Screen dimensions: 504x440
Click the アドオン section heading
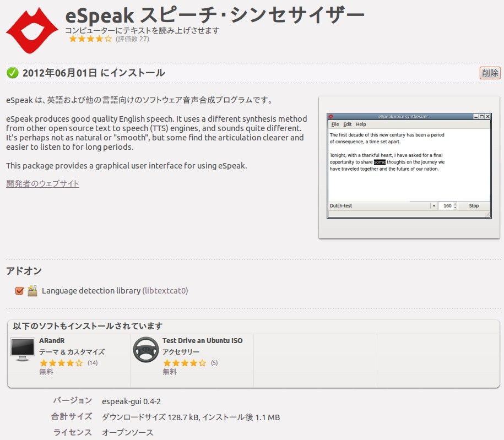point(24,271)
